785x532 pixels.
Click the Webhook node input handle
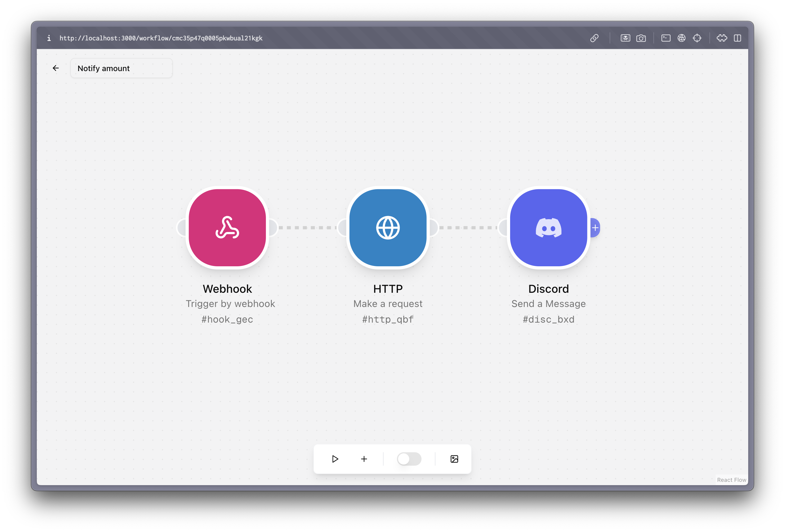(x=181, y=228)
